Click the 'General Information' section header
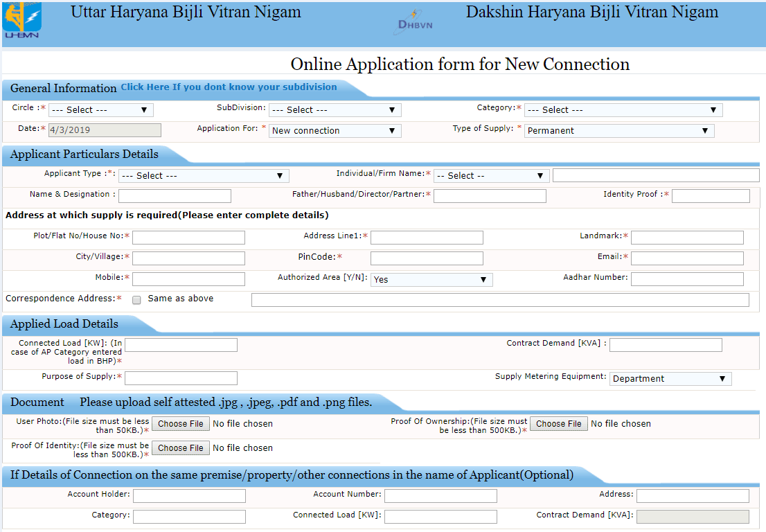766x532 pixels. (64, 89)
